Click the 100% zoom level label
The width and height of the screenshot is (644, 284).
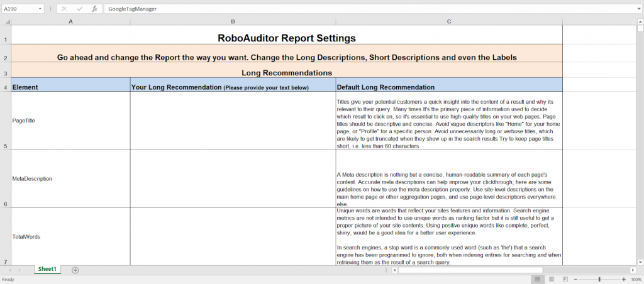tap(636, 279)
